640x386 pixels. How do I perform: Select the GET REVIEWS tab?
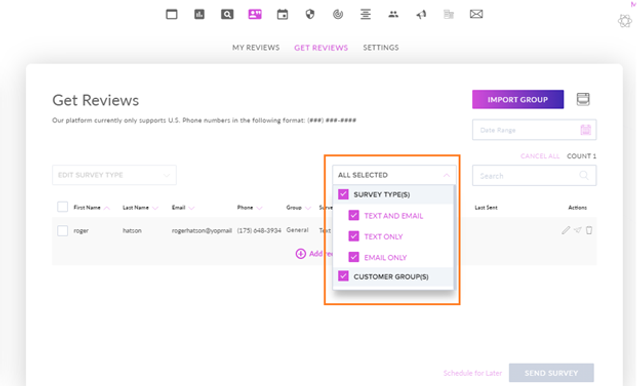[321, 48]
